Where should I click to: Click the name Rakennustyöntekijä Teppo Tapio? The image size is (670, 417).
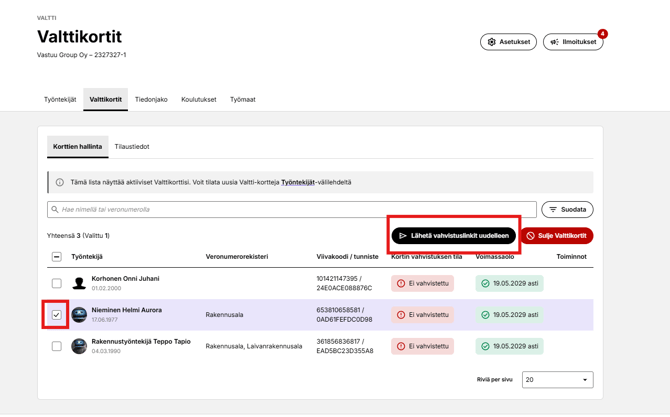141,341
